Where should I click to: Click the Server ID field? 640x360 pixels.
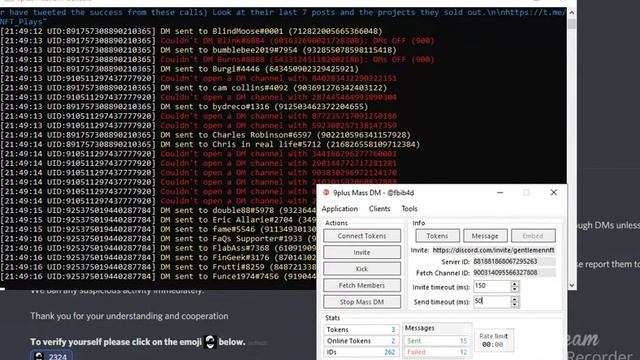pos(514,262)
